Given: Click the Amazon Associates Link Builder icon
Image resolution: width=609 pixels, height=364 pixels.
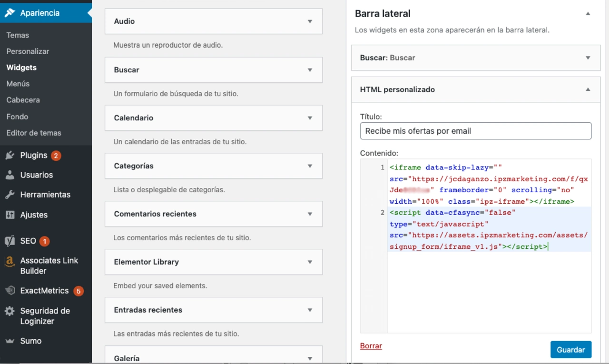Looking at the screenshot, I should pos(10,261).
